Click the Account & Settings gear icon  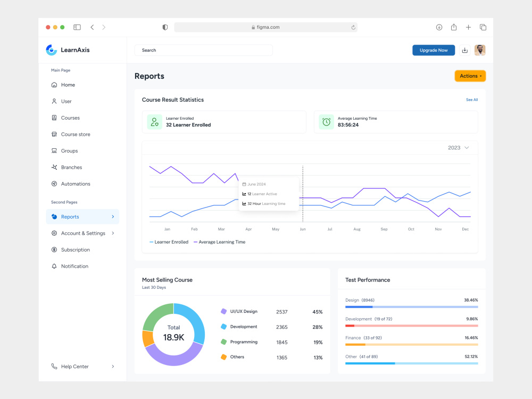[54, 233]
